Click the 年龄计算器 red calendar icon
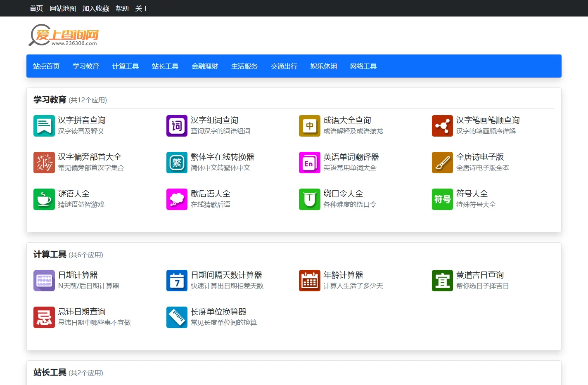This screenshot has width=588, height=385. point(310,281)
